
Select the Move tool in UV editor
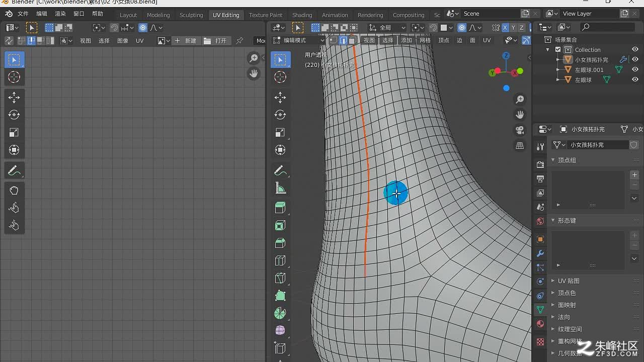(14, 97)
